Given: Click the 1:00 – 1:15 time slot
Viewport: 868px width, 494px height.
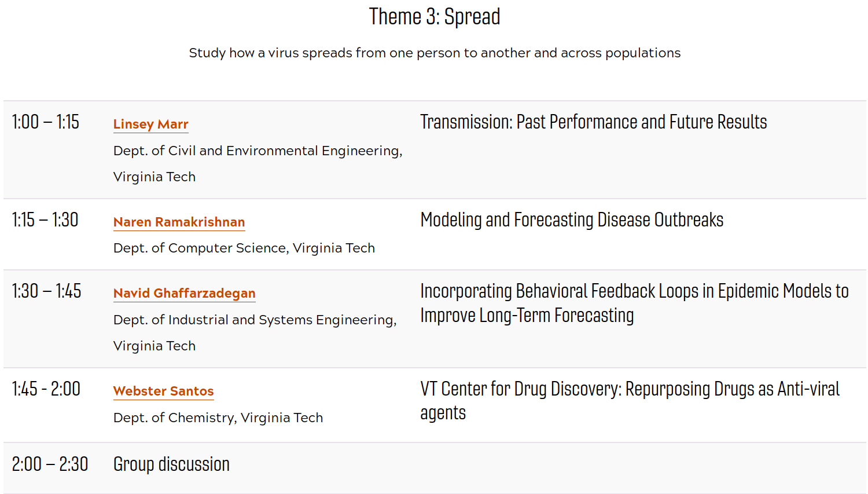Looking at the screenshot, I should 46,122.
